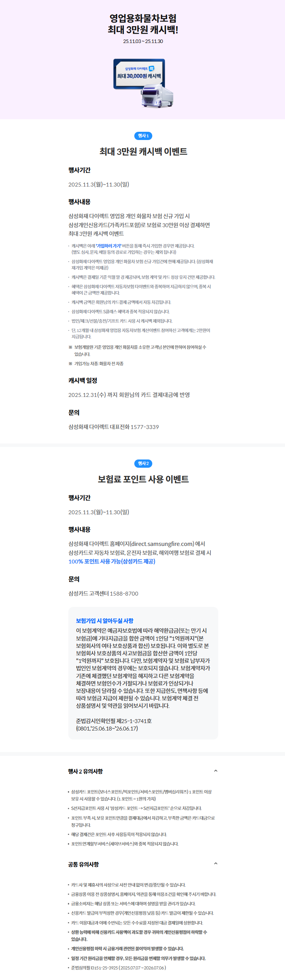Click the blue 100% 포인트 사용 가능 text
This screenshot has height=980, width=285.
[112, 561]
